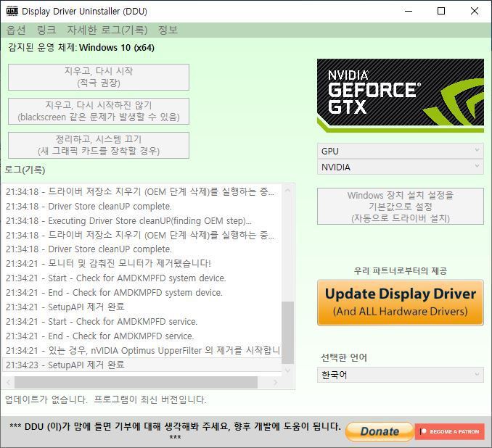Expand the GPU device type dropdown
Screen dimensions: 492x448
(x=401, y=151)
